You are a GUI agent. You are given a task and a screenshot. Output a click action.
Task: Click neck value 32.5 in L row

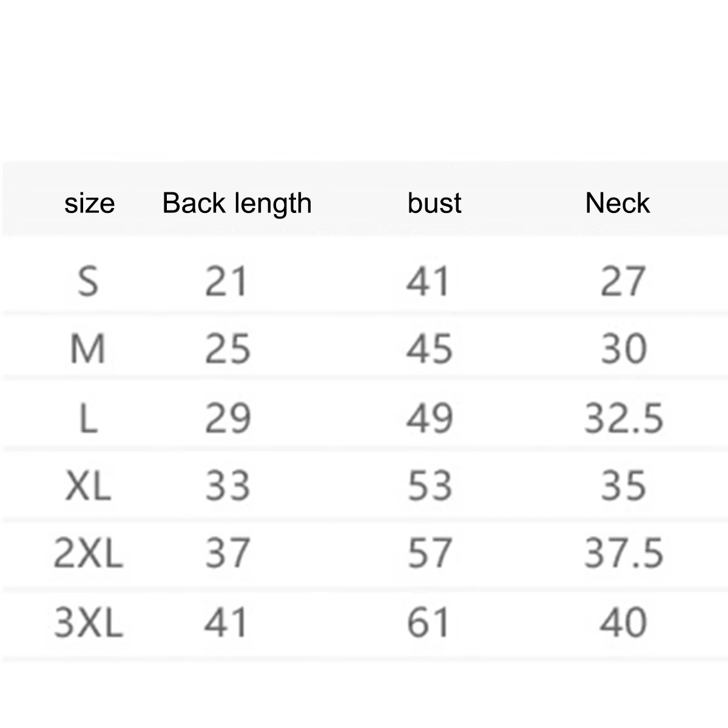pyautogui.click(x=624, y=419)
